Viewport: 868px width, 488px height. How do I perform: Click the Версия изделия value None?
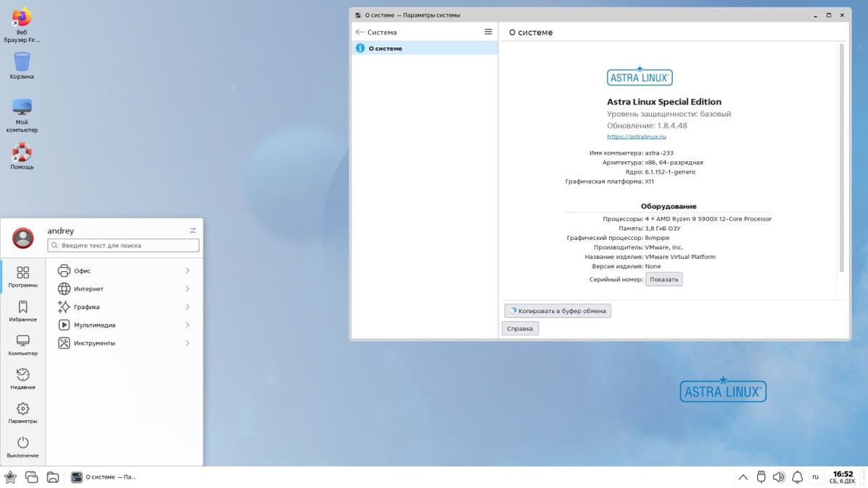click(652, 266)
